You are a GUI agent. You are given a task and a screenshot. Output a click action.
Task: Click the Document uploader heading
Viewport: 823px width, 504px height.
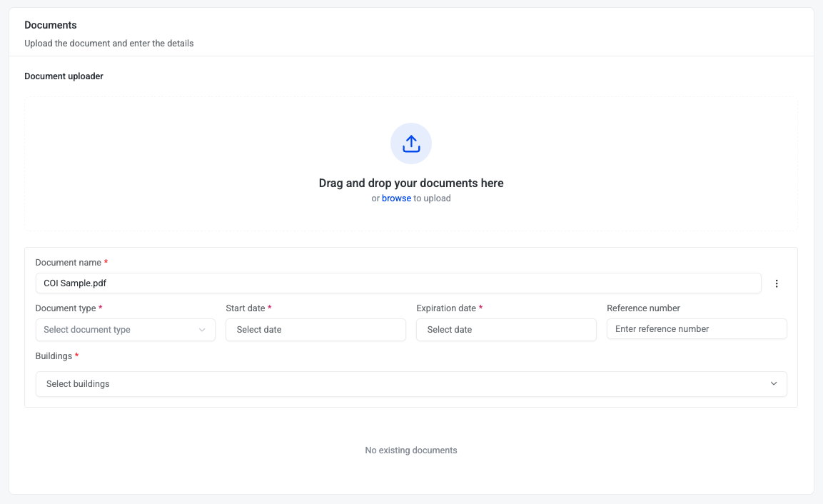tap(64, 76)
